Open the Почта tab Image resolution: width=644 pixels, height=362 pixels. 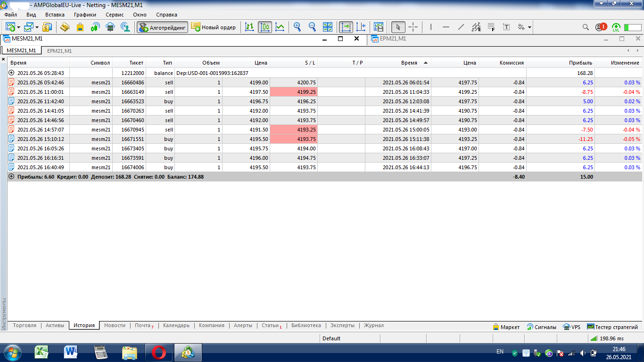144,326
